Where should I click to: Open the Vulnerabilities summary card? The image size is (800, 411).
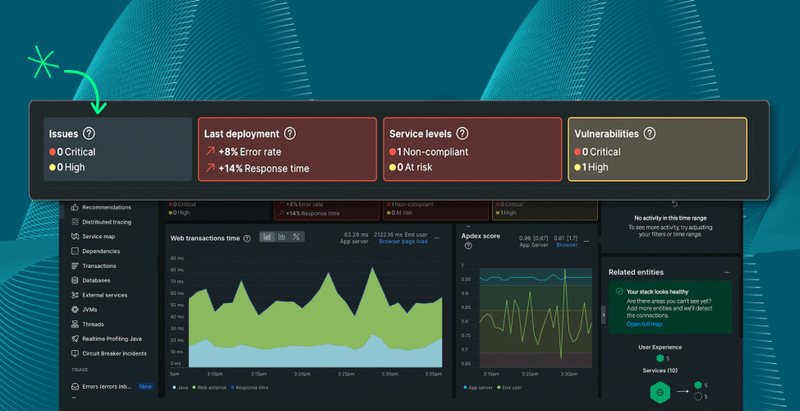[657, 149]
